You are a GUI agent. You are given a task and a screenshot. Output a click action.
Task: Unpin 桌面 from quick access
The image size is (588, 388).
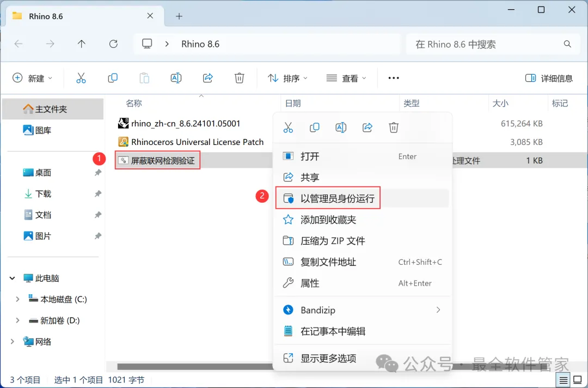click(98, 173)
